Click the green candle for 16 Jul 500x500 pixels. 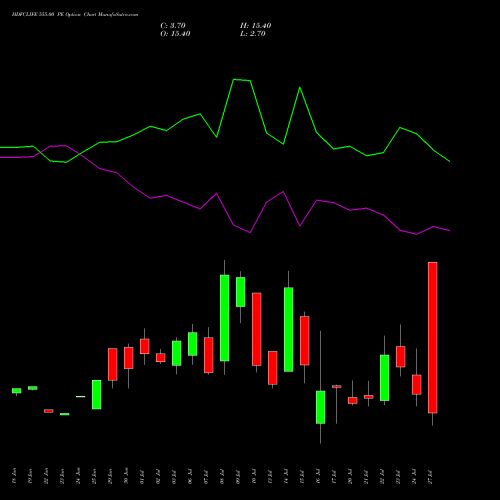point(321,407)
